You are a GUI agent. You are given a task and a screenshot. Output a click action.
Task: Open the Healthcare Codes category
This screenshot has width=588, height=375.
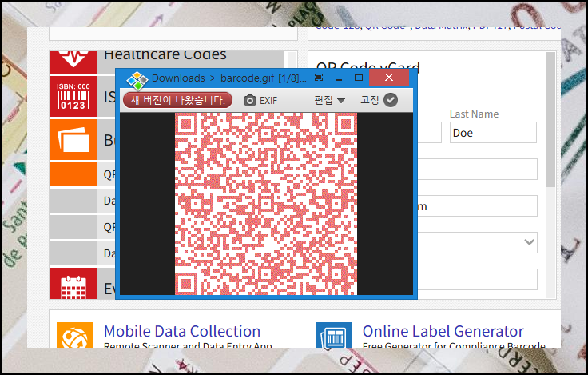click(165, 55)
